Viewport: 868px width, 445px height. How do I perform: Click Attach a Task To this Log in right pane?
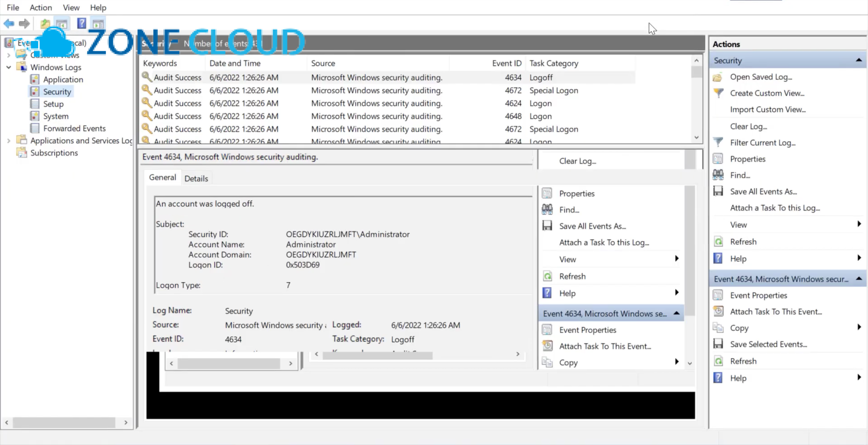pyautogui.click(x=775, y=208)
